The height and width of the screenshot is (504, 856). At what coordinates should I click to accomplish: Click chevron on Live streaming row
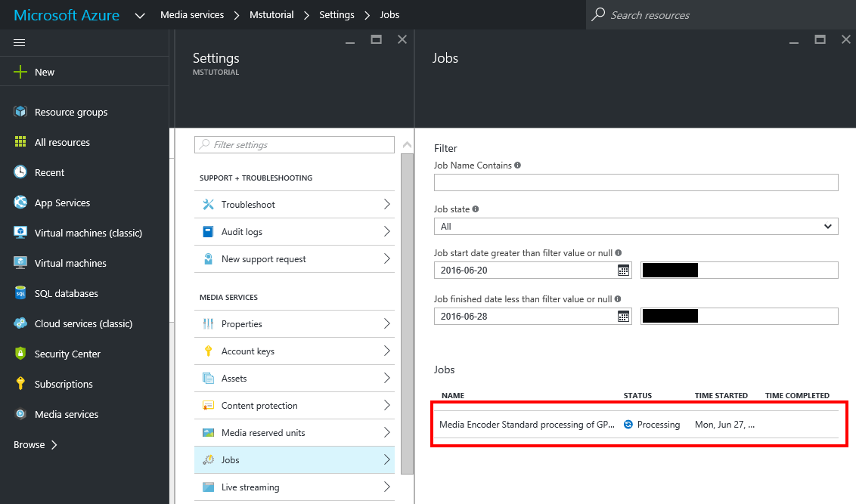coord(386,487)
